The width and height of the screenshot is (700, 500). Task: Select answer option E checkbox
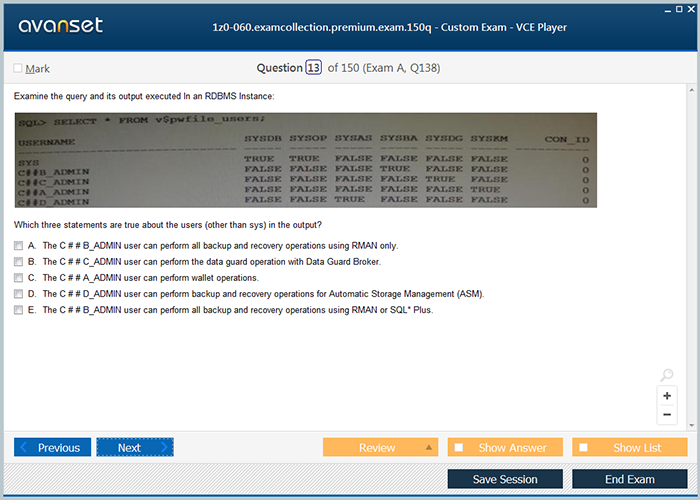coord(18,310)
